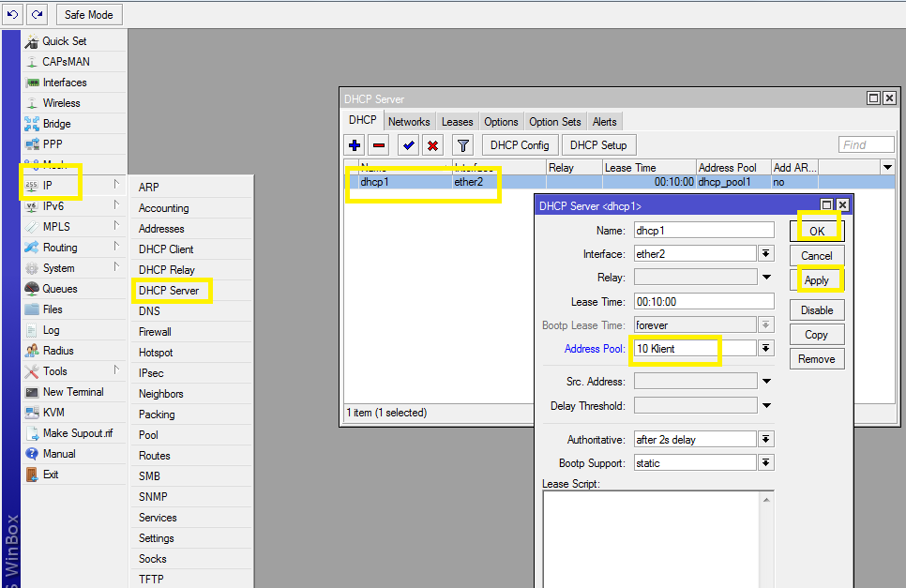906x588 pixels.
Task: Add a new DHCP server with the plus icon
Action: click(x=353, y=144)
